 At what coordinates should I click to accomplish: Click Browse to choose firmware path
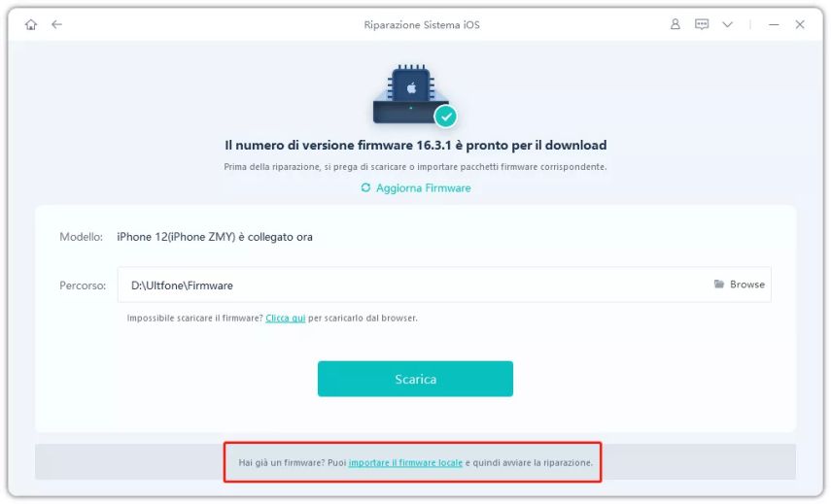[x=747, y=285]
